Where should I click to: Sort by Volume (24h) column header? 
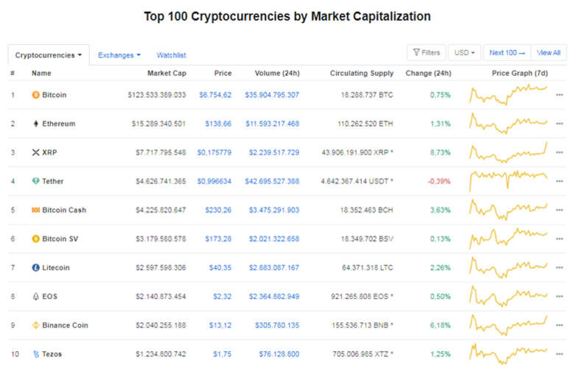(277, 73)
